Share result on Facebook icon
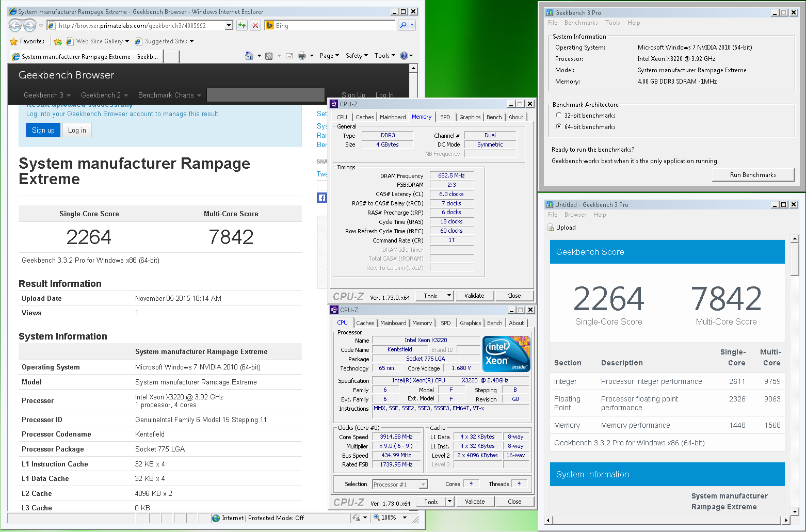This screenshot has height=532, width=806. (322, 198)
